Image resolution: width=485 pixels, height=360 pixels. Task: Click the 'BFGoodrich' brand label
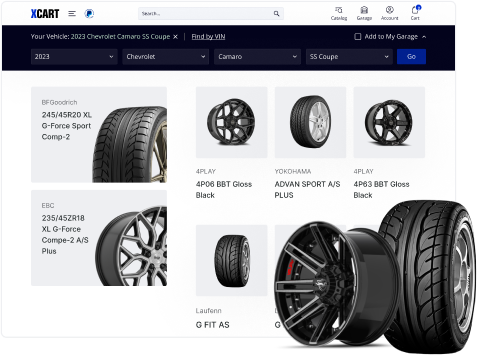click(x=59, y=102)
